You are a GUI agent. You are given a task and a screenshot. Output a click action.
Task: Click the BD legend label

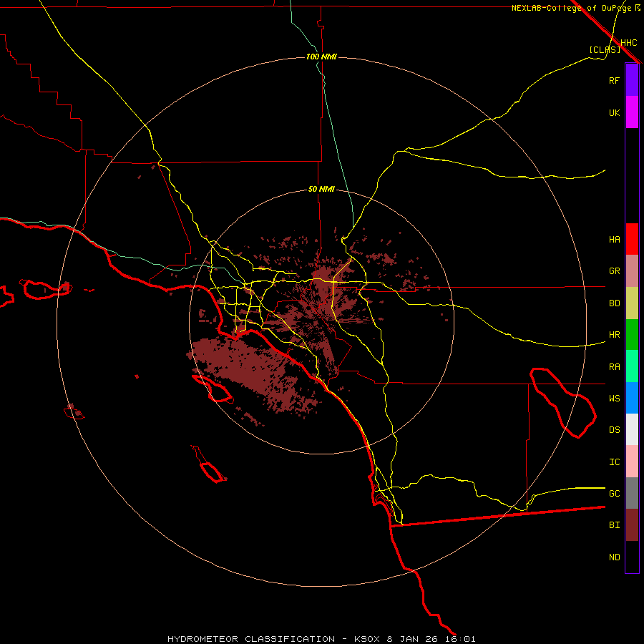(x=615, y=303)
